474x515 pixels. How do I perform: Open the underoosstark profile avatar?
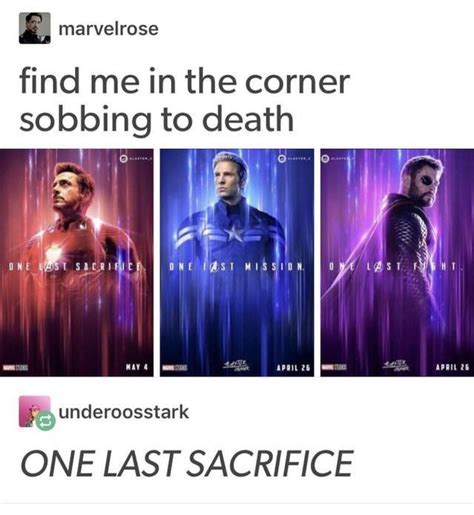35,411
